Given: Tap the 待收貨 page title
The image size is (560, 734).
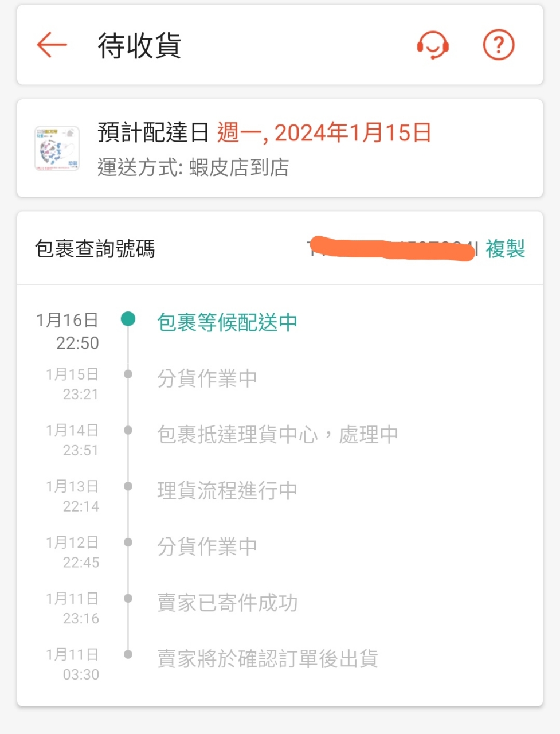Looking at the screenshot, I should tap(139, 46).
